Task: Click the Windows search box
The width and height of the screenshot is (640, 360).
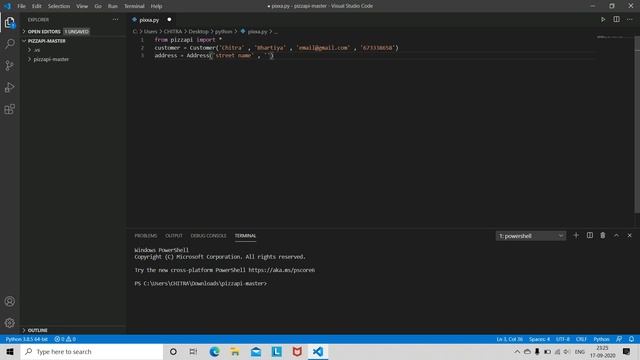Action: [92, 351]
